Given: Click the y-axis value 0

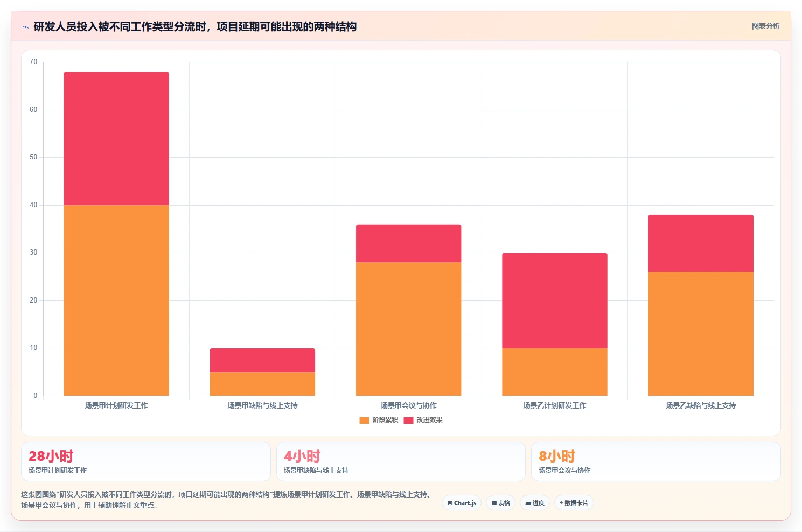Looking at the screenshot, I should pos(36,396).
